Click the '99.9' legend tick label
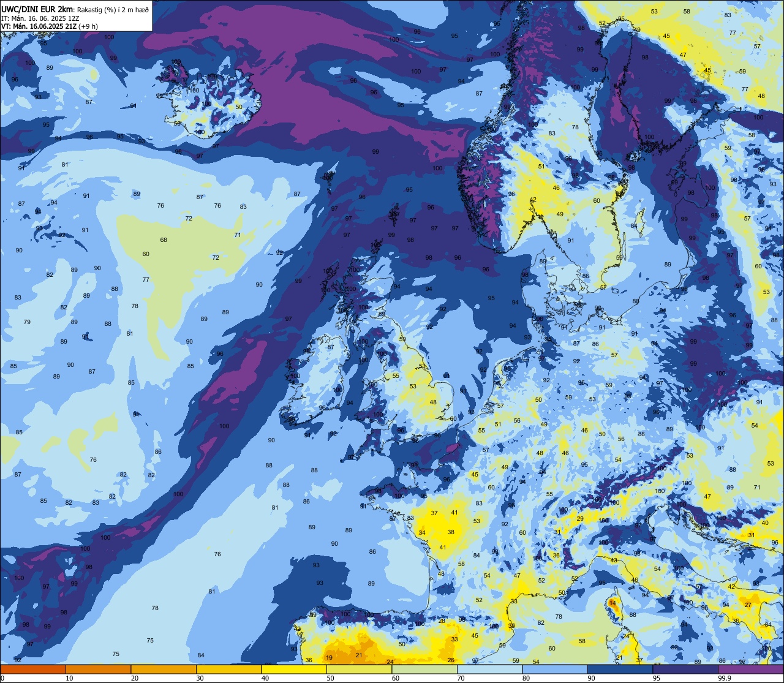 point(725,678)
